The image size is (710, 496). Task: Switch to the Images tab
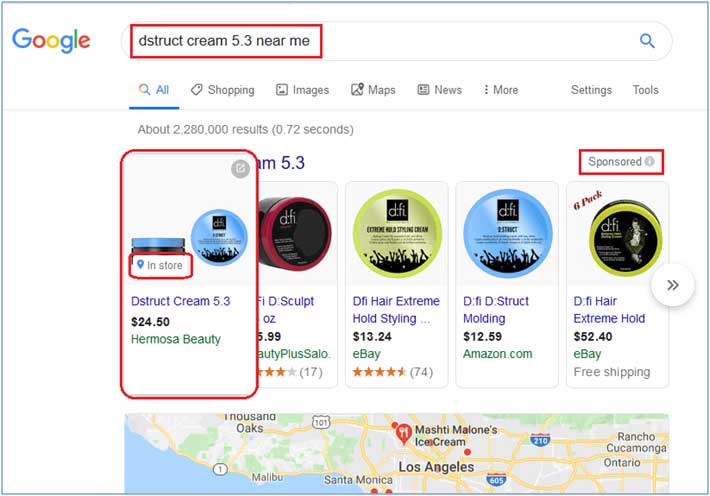(x=302, y=90)
